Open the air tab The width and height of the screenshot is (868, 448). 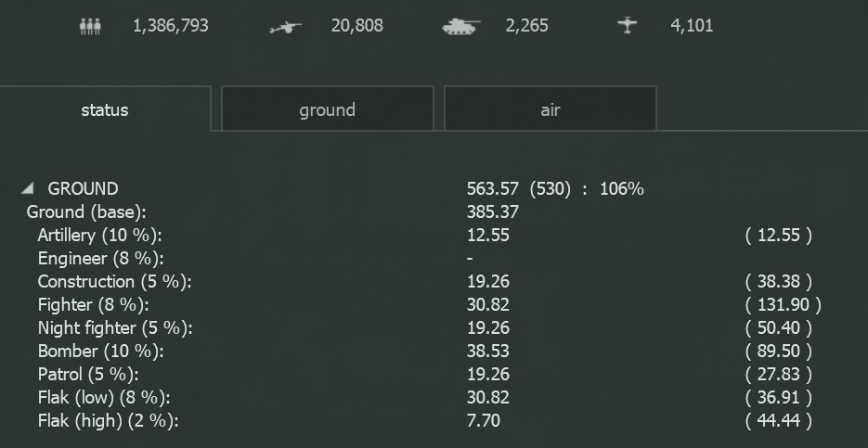pyautogui.click(x=551, y=109)
